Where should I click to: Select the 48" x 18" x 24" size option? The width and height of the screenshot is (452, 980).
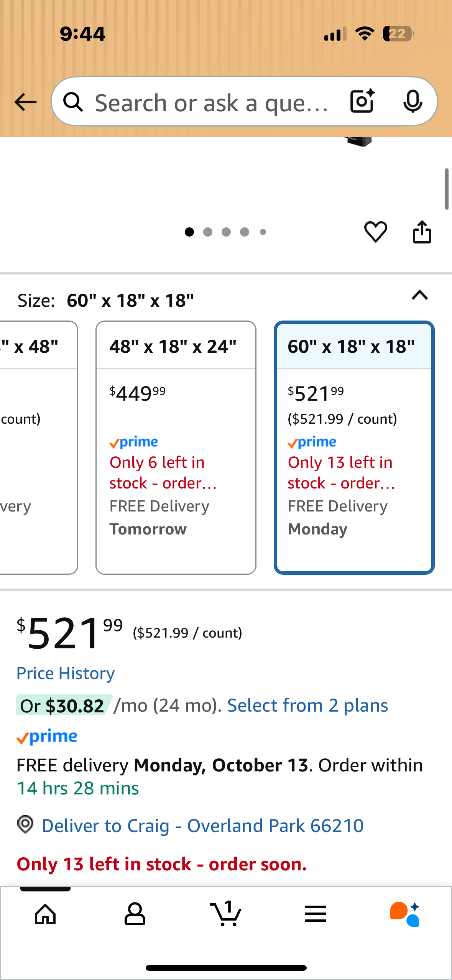[x=176, y=447]
